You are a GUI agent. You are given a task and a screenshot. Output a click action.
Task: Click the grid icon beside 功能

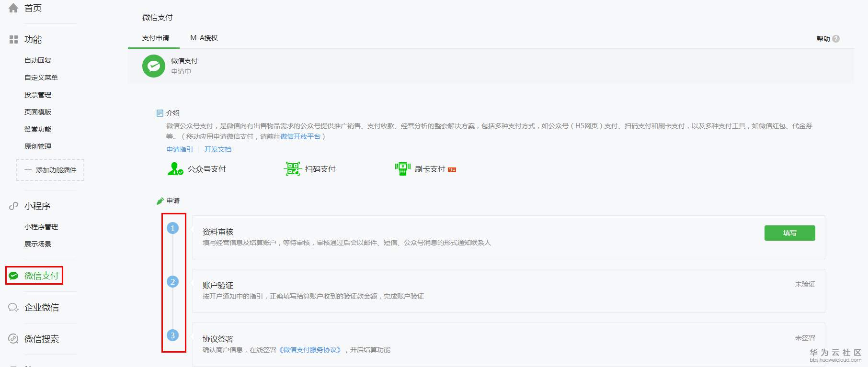pos(13,39)
